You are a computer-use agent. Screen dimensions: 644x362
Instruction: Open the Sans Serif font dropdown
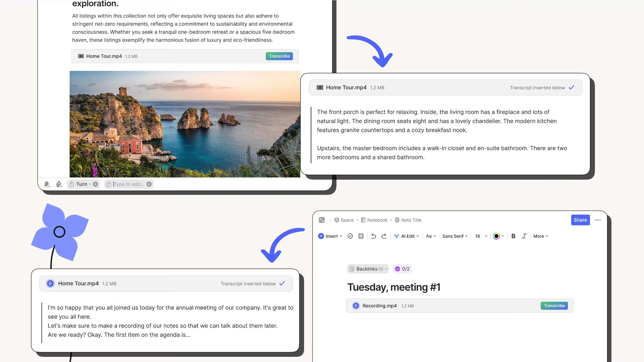pyautogui.click(x=455, y=236)
